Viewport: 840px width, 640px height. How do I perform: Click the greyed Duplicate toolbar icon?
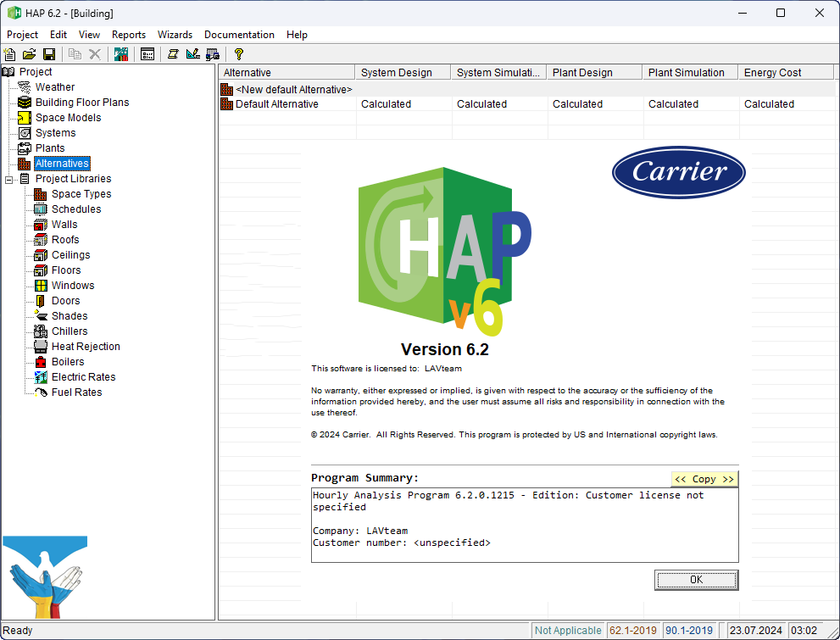(x=75, y=54)
